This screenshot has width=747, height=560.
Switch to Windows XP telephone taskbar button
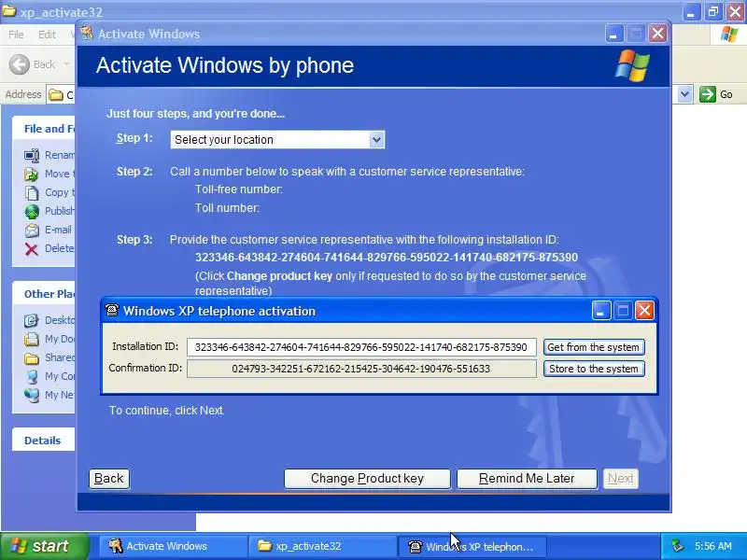(472, 546)
